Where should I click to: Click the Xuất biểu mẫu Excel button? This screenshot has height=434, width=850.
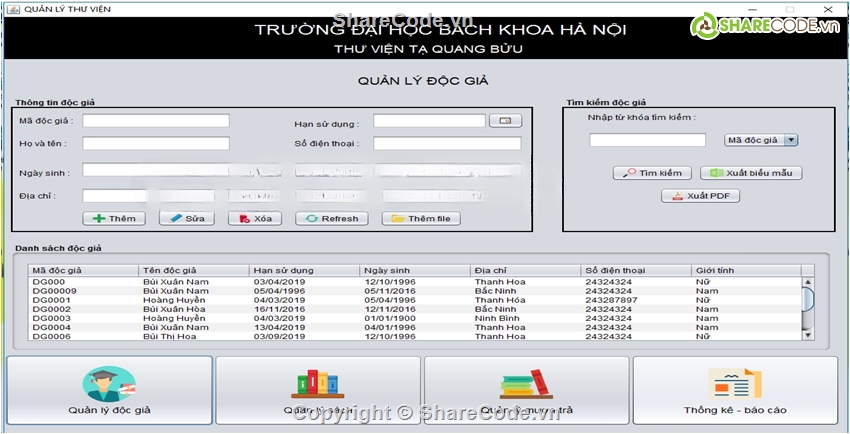(751, 173)
